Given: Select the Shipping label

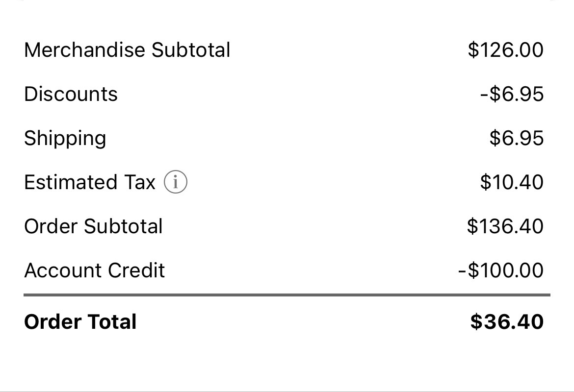Looking at the screenshot, I should point(65,139).
